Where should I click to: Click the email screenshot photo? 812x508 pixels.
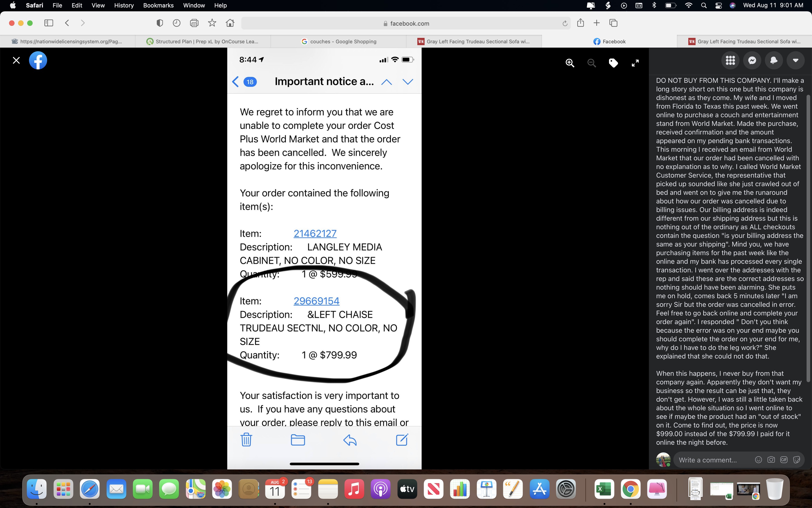[324, 258]
